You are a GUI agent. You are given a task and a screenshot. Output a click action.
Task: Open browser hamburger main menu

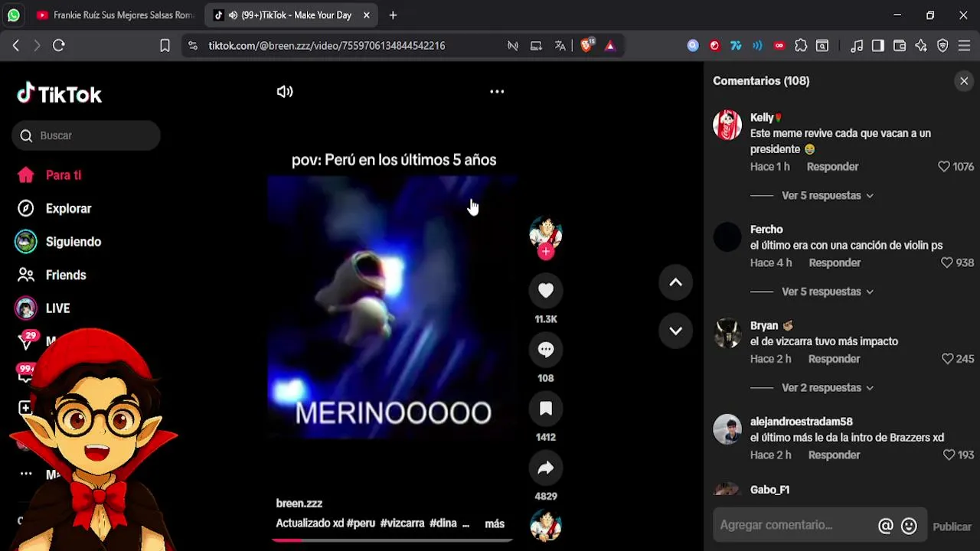pos(964,46)
